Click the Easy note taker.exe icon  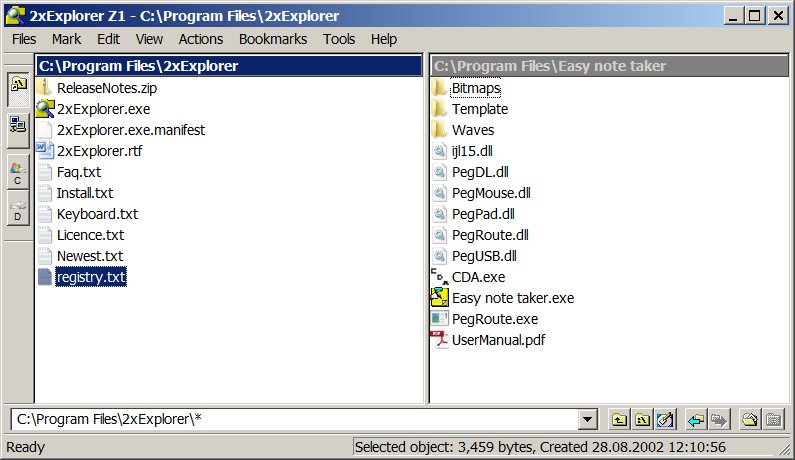(440, 298)
